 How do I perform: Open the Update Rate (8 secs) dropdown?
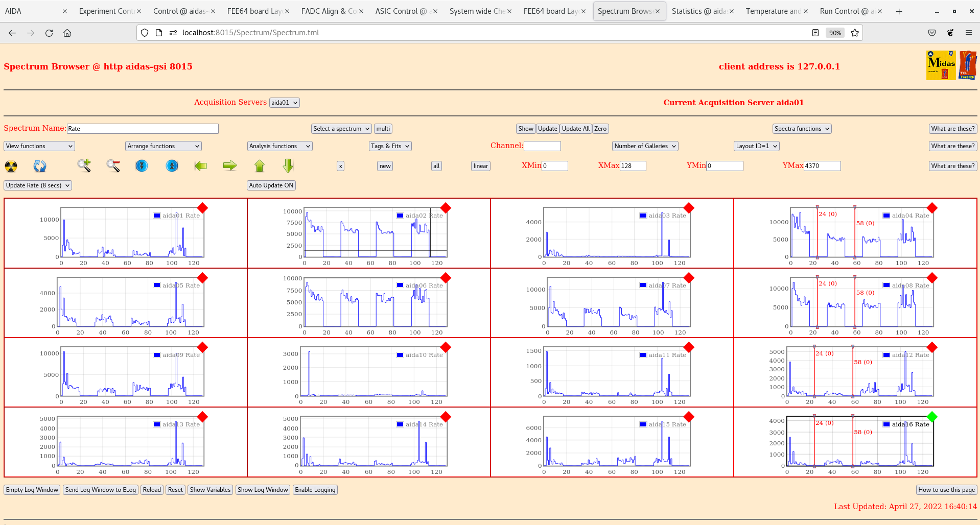click(38, 185)
